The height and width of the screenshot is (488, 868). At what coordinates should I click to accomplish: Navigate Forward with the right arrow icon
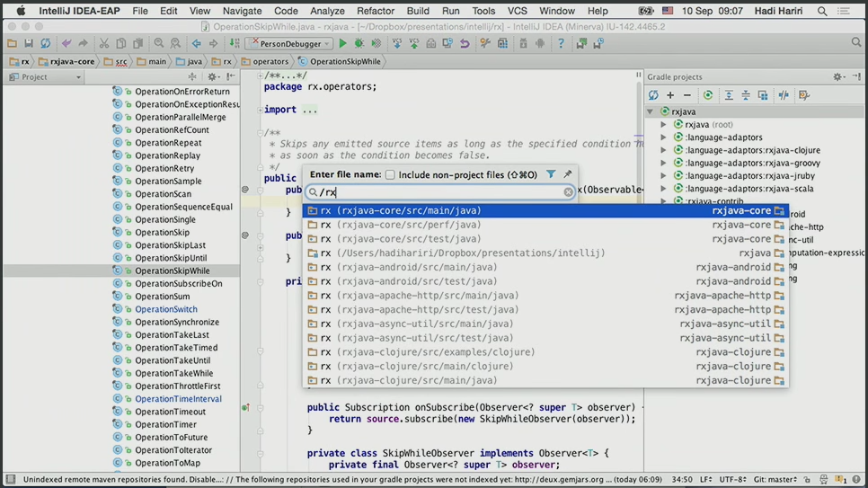pyautogui.click(x=213, y=43)
